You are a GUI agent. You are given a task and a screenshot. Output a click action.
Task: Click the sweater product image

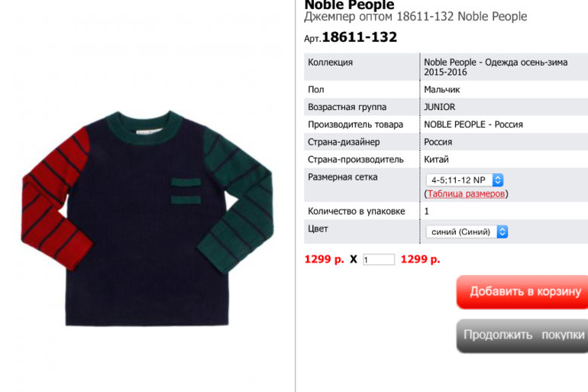147,218
